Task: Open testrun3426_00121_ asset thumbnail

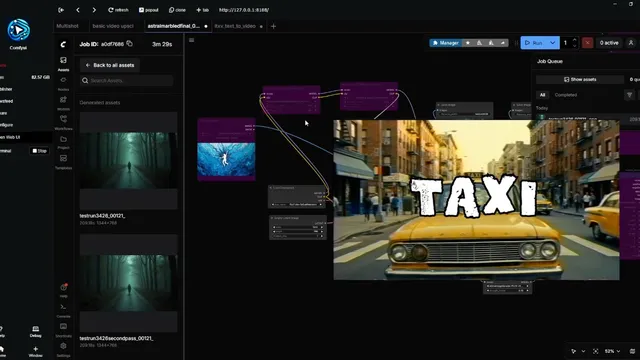Action: [129, 160]
